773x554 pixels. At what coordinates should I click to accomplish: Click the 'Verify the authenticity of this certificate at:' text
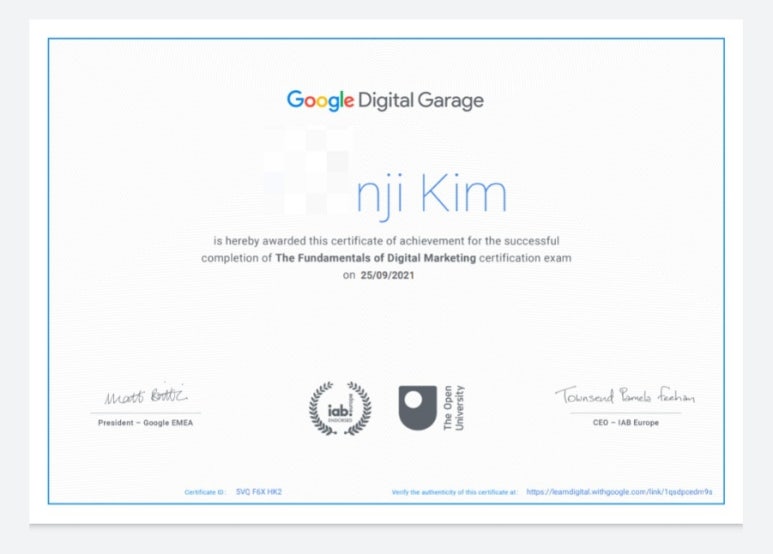(x=455, y=492)
